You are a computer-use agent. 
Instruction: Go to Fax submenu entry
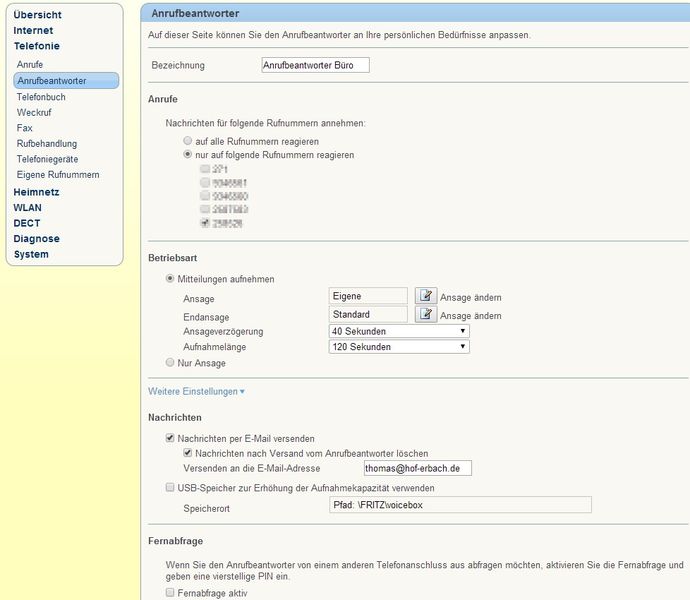pos(25,128)
